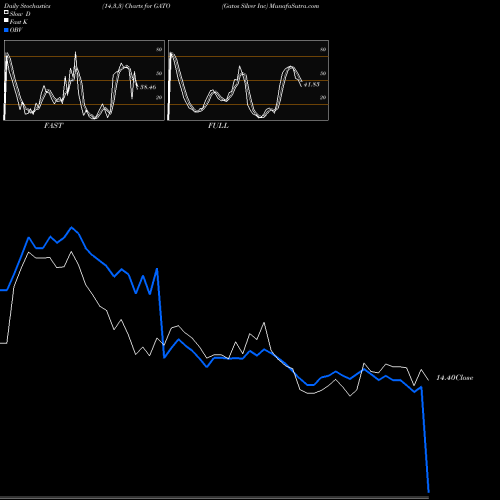Click the 'FULL' chart caption

[x=218, y=126]
